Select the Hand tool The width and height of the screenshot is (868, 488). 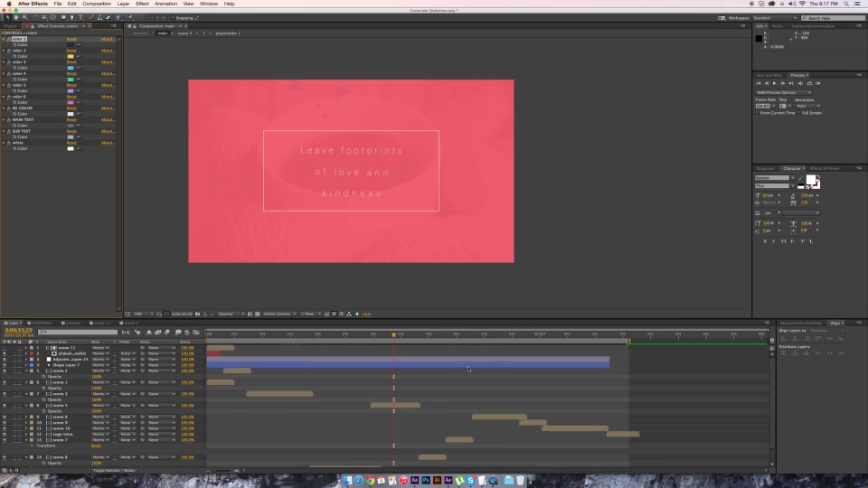pyautogui.click(x=16, y=18)
